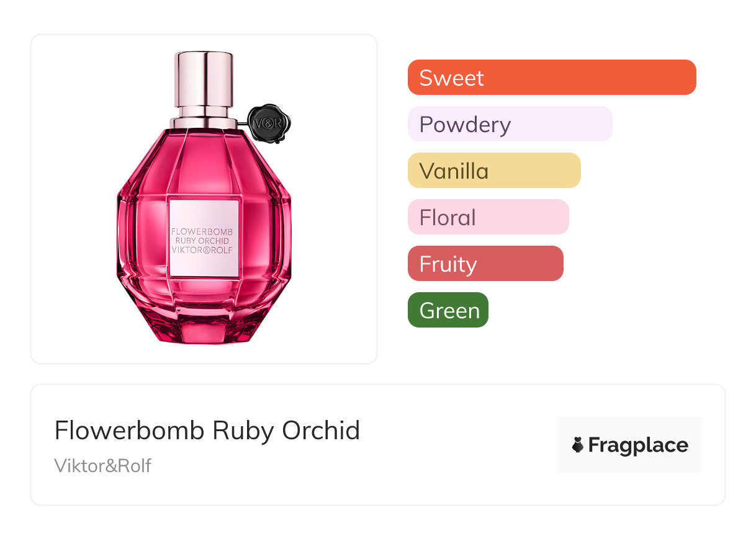
Task: Click the RUBY ORCHID text on the bottle label
Action: click(x=204, y=241)
